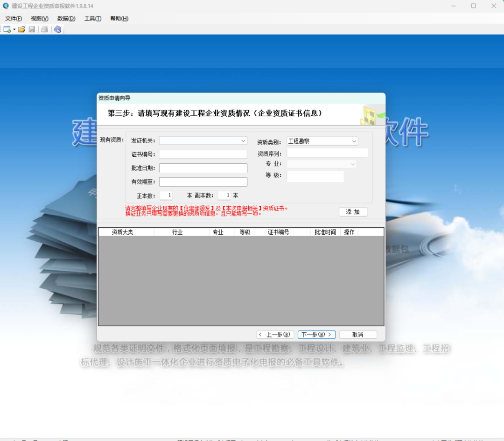Open the Help book toolbar icon

point(57,29)
